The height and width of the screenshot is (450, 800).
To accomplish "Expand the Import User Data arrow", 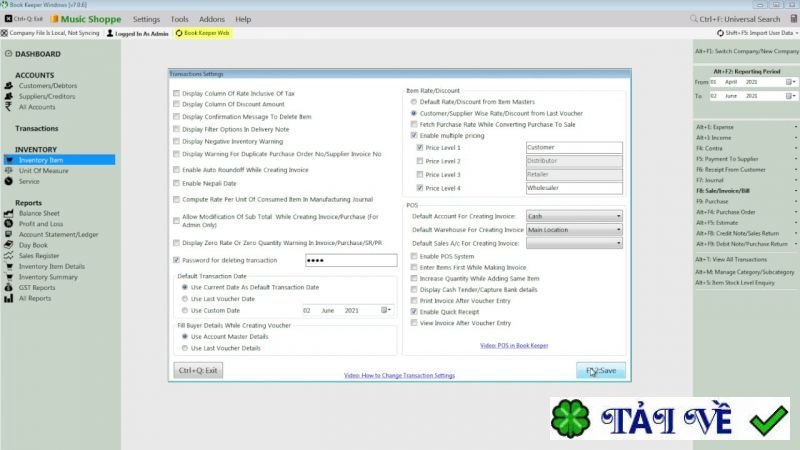I will 796,33.
